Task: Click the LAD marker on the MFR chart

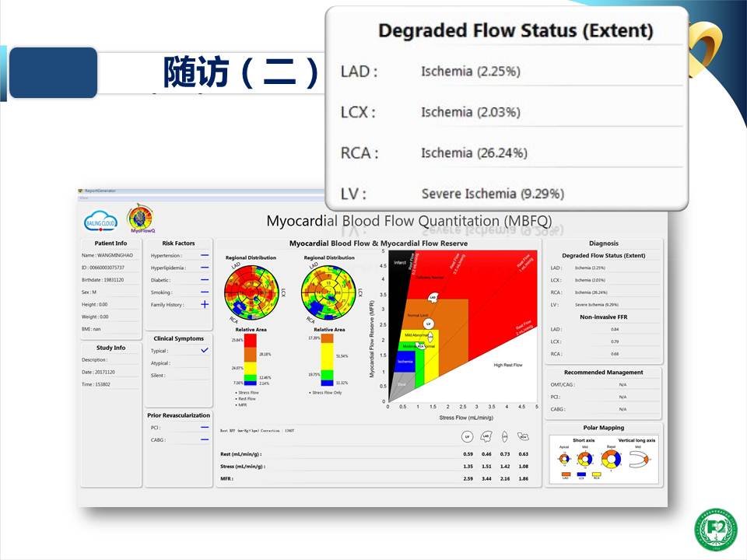Action: click(x=433, y=298)
